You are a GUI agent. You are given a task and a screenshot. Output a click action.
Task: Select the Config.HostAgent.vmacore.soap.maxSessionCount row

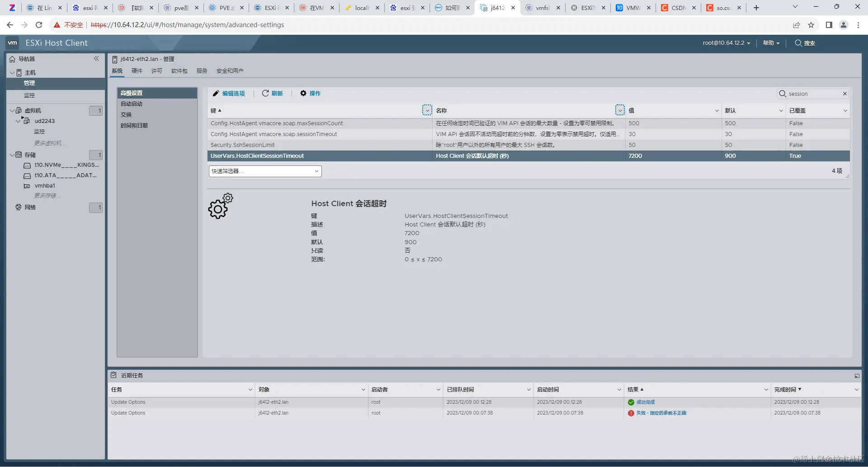pos(528,123)
